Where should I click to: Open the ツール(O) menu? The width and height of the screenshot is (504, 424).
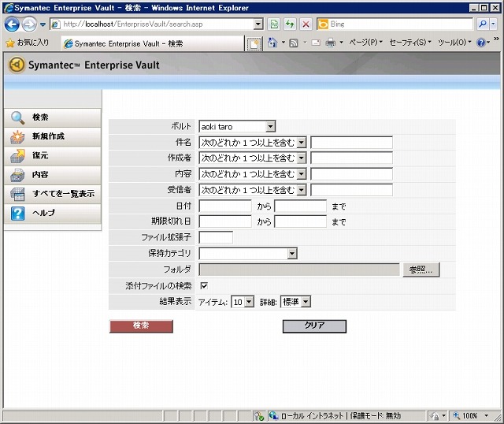click(454, 43)
